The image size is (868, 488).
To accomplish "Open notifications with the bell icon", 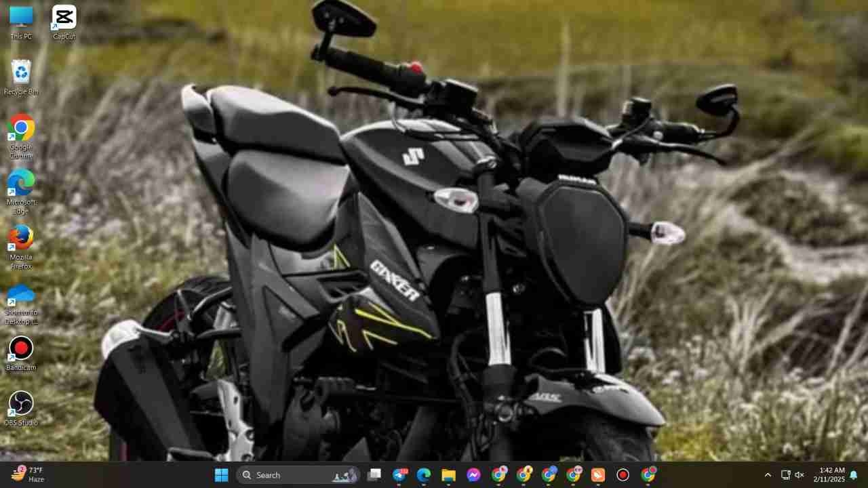I will tap(854, 475).
